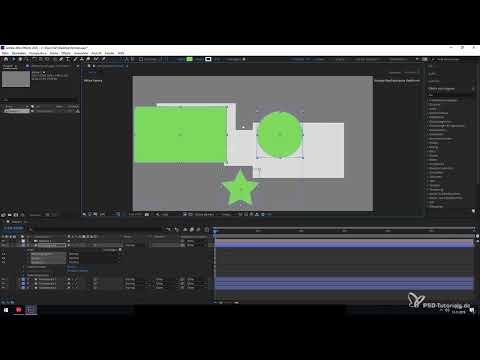This screenshot has width=480, height=360.
Task: Select the Type (T) tool
Action: (x=68, y=59)
